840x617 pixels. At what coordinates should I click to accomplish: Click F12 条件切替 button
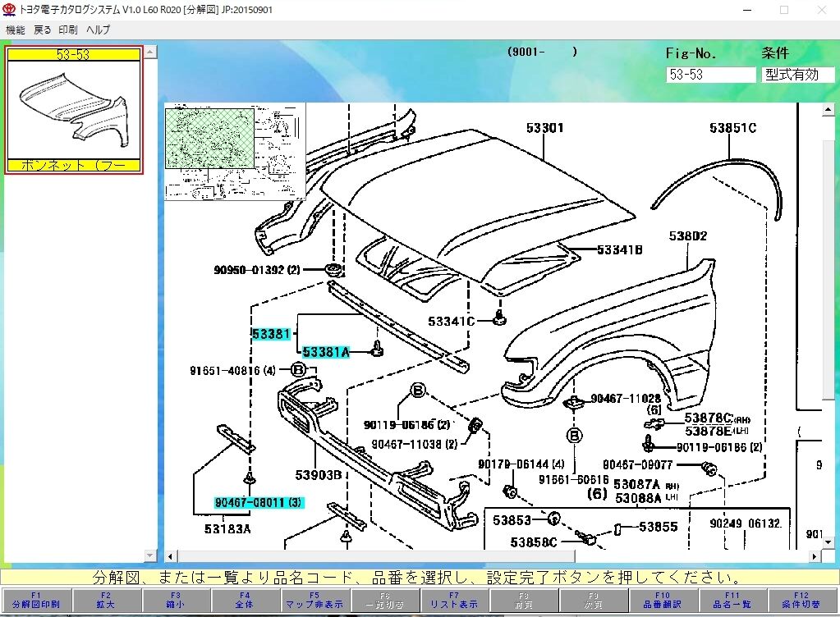[801, 600]
